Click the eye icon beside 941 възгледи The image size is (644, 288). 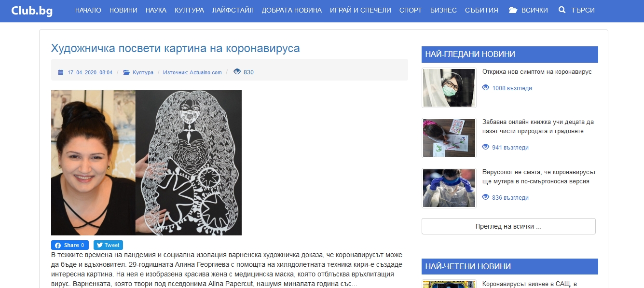click(486, 147)
